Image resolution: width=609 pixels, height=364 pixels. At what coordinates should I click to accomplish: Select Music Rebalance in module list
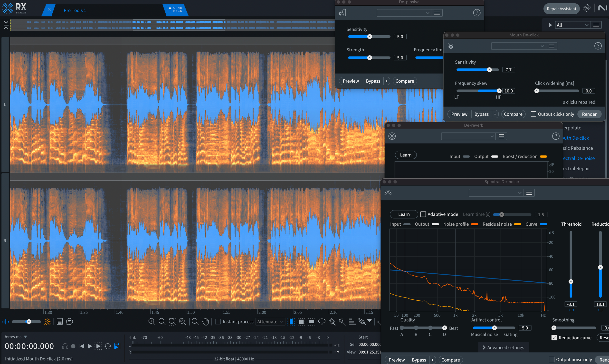[578, 148]
